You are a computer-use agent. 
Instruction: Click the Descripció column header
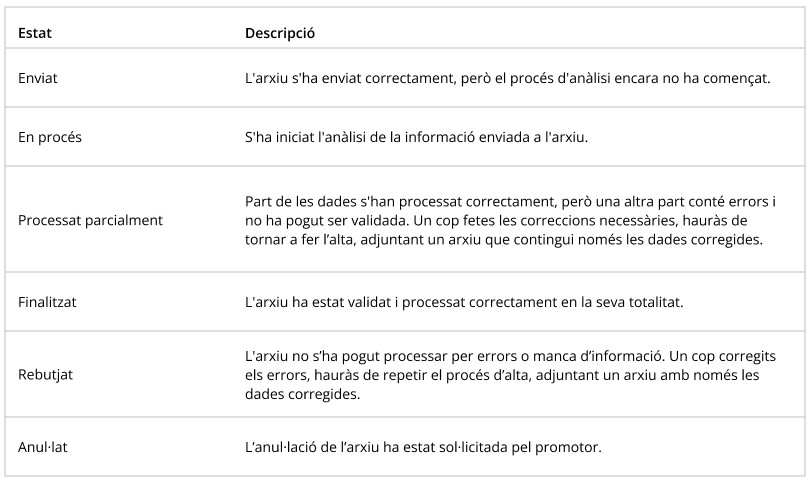click(280, 33)
